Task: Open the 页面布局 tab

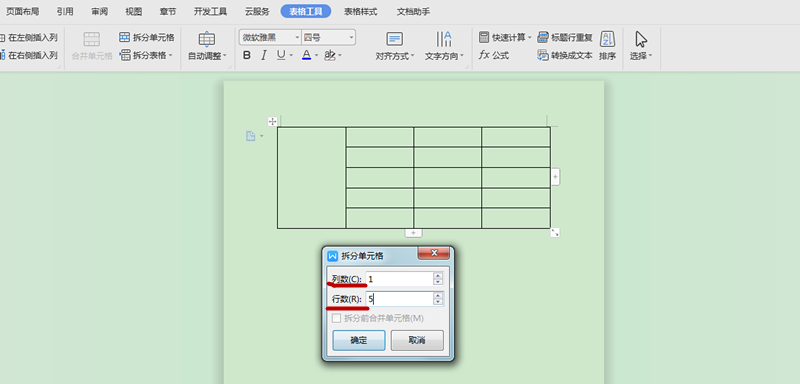Action: point(22,11)
